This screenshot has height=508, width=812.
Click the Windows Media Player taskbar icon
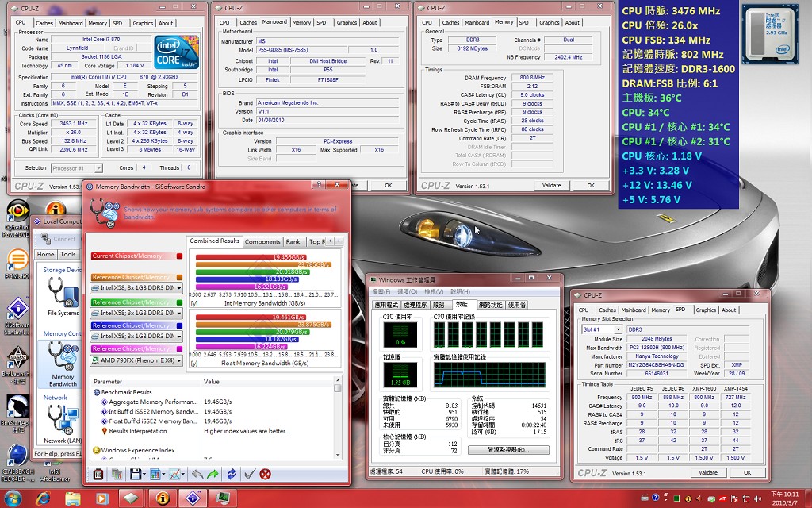click(x=101, y=498)
